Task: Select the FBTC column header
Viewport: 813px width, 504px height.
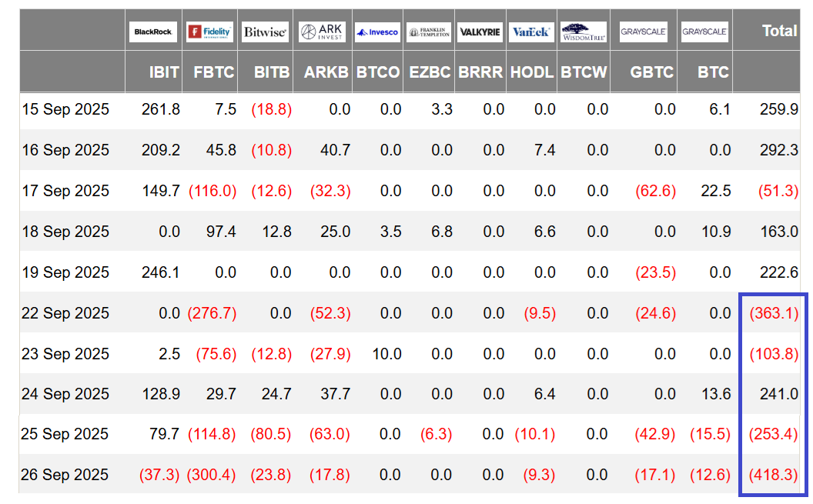Action: [215, 72]
